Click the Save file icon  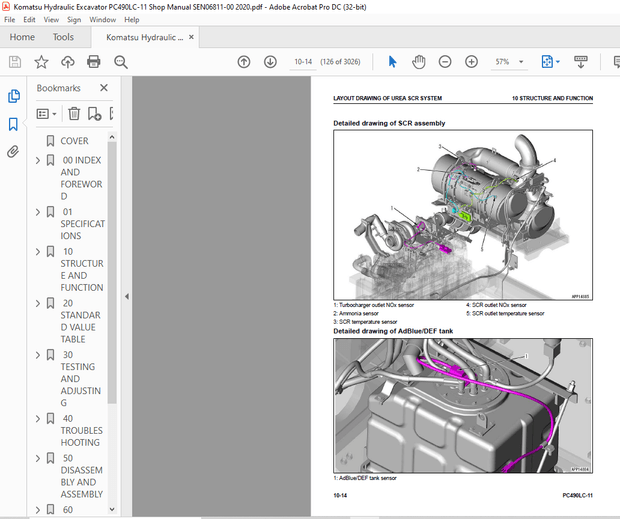tap(15, 62)
